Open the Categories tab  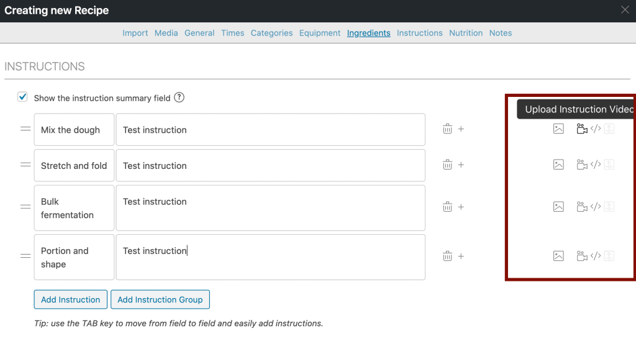coord(272,33)
